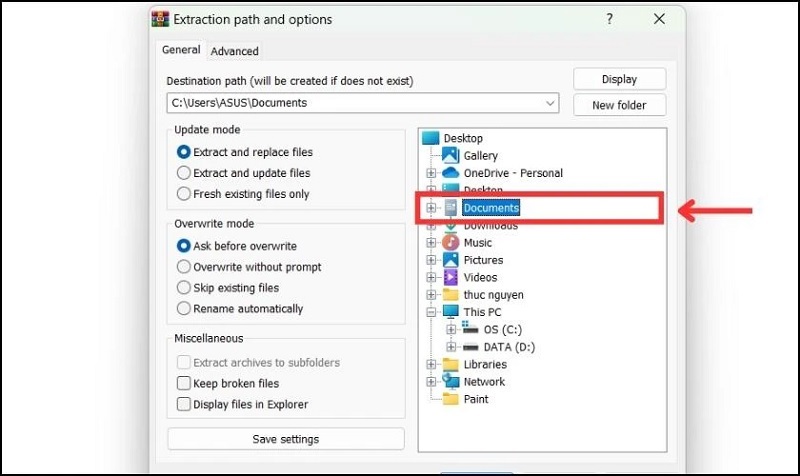Open the destination path dropdown
800x476 pixels.
(551, 103)
